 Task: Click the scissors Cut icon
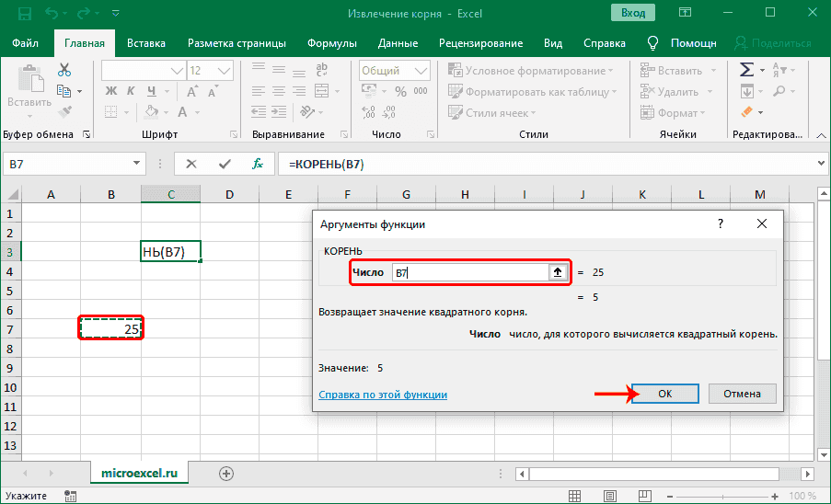click(x=64, y=70)
